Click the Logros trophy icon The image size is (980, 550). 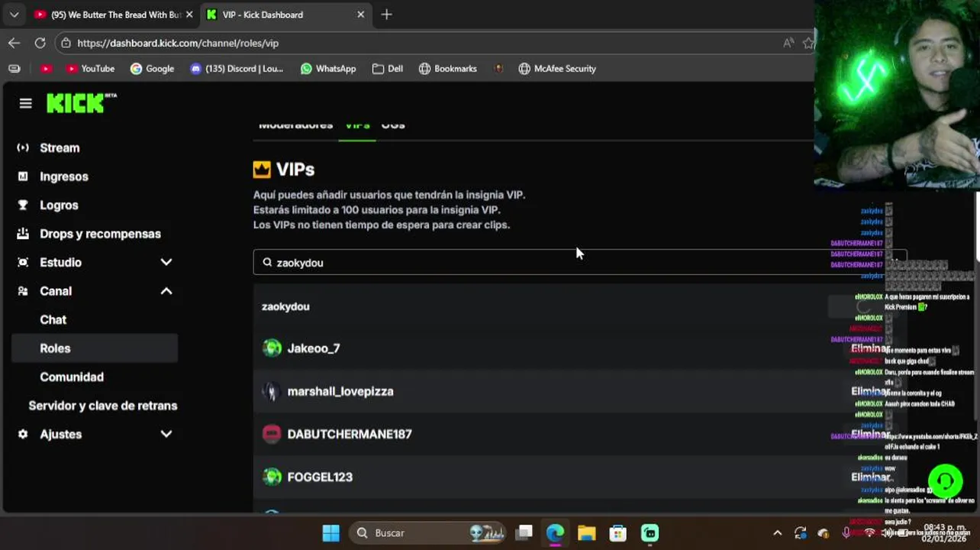click(23, 205)
